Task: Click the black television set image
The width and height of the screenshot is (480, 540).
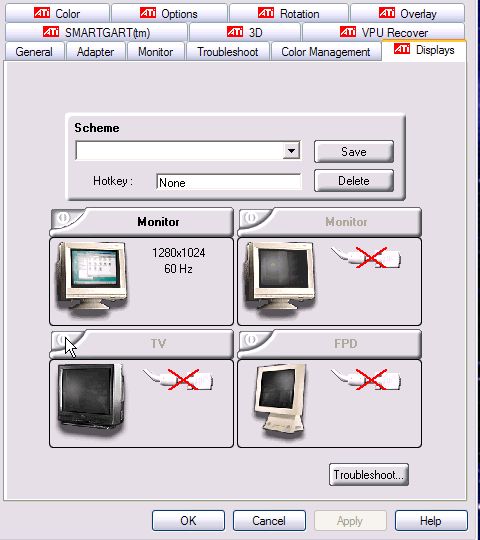Action: [91, 399]
